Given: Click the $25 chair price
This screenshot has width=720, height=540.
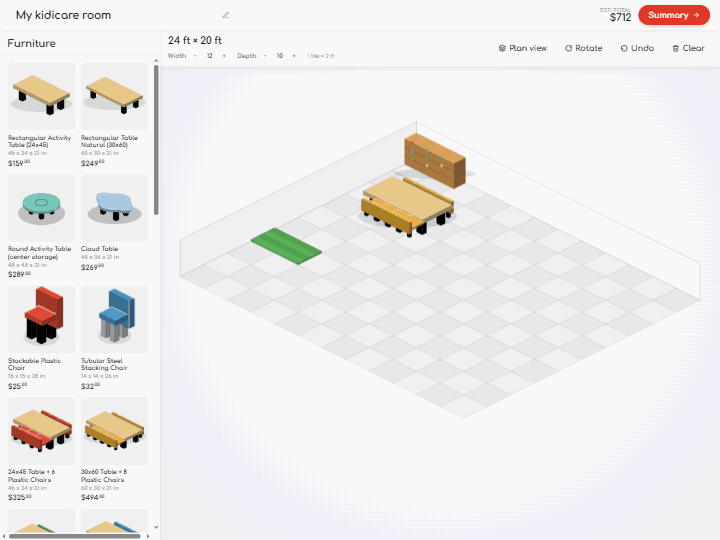Looking at the screenshot, I should point(17,386).
